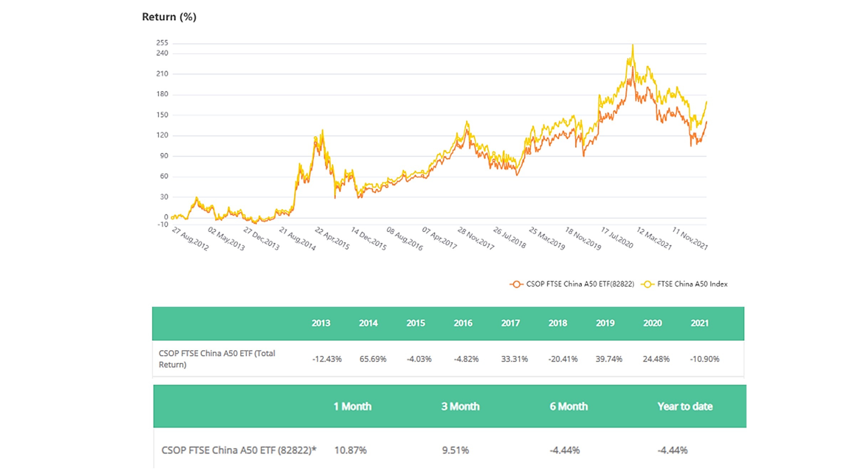
Task: Click the 10.87% one-month return value
Action: pyautogui.click(x=350, y=450)
